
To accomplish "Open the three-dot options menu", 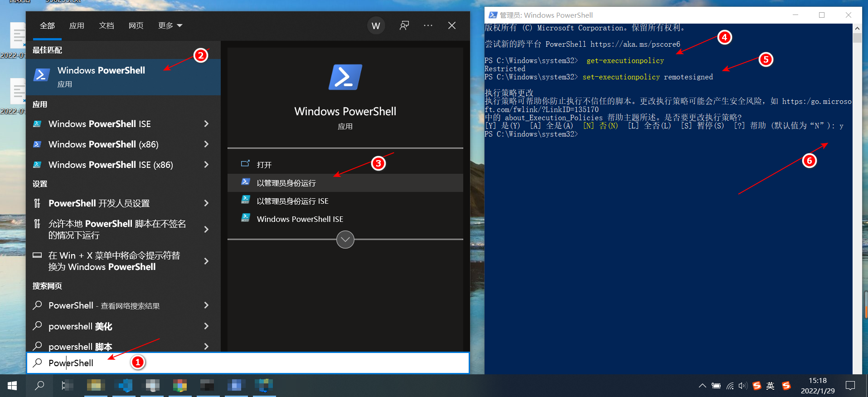I will pyautogui.click(x=428, y=25).
